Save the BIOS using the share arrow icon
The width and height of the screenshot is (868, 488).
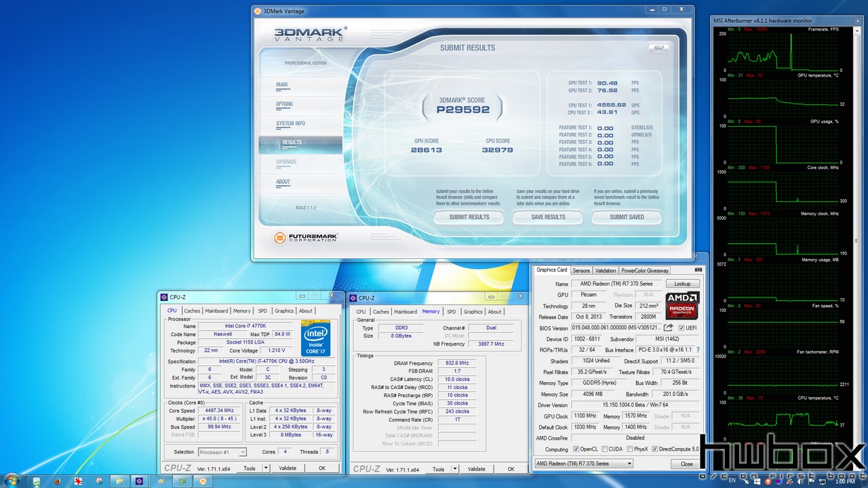coord(669,328)
